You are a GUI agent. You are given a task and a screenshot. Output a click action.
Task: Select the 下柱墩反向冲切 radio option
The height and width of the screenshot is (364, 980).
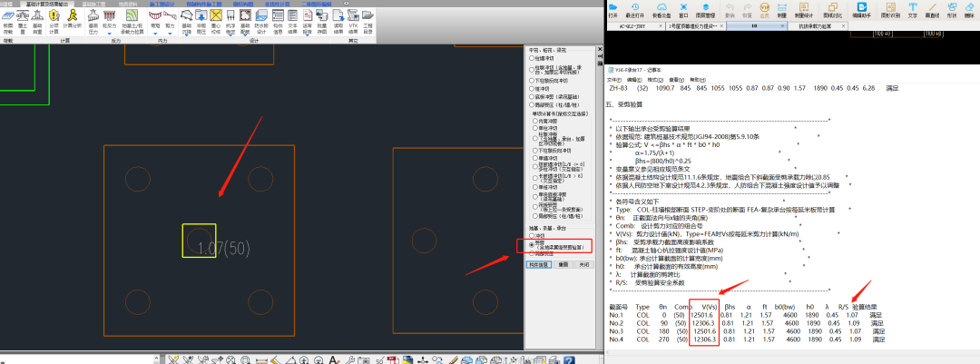click(533, 81)
